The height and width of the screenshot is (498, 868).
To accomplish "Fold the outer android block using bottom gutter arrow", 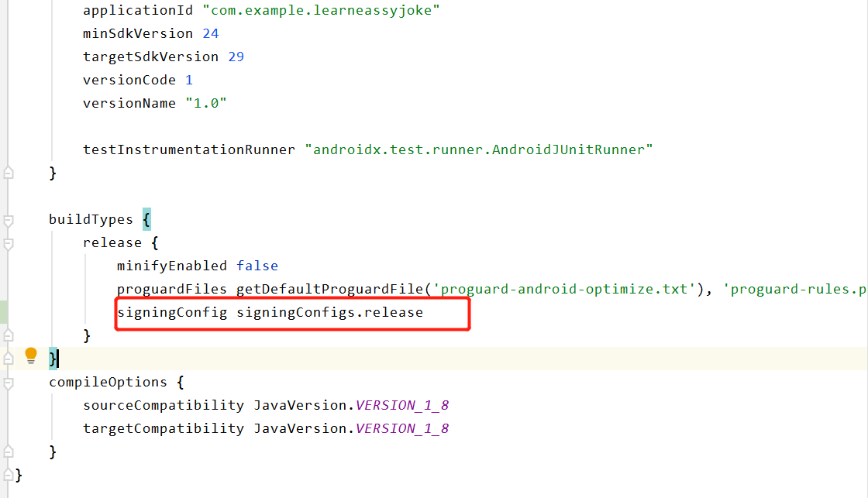I will pos(9,475).
